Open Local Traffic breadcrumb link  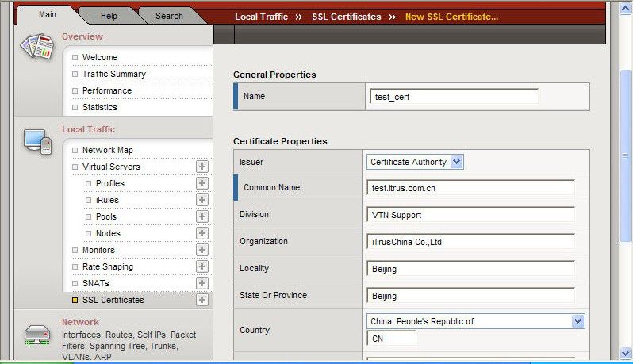(261, 17)
